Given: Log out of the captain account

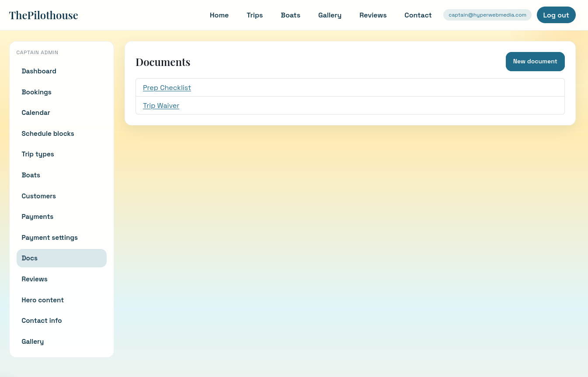Looking at the screenshot, I should (x=556, y=15).
